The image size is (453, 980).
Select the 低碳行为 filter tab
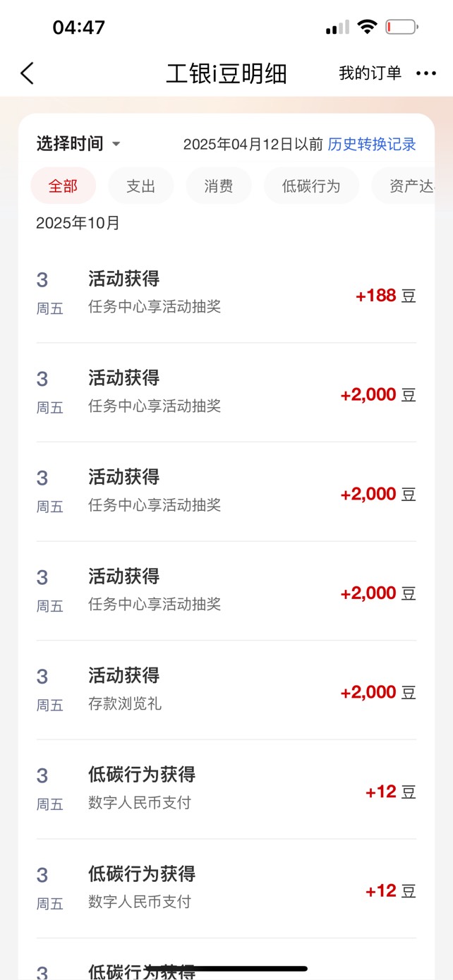tap(311, 186)
